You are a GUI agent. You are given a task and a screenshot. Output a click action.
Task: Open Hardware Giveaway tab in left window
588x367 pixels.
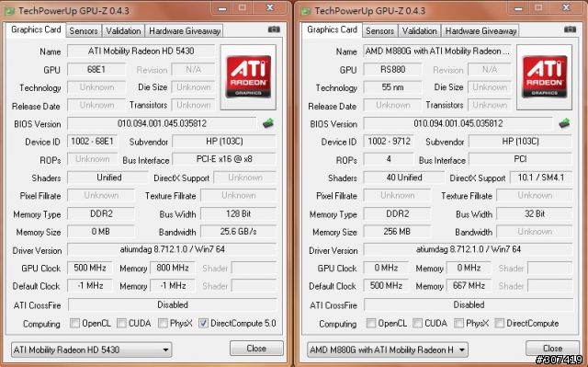coord(184,30)
